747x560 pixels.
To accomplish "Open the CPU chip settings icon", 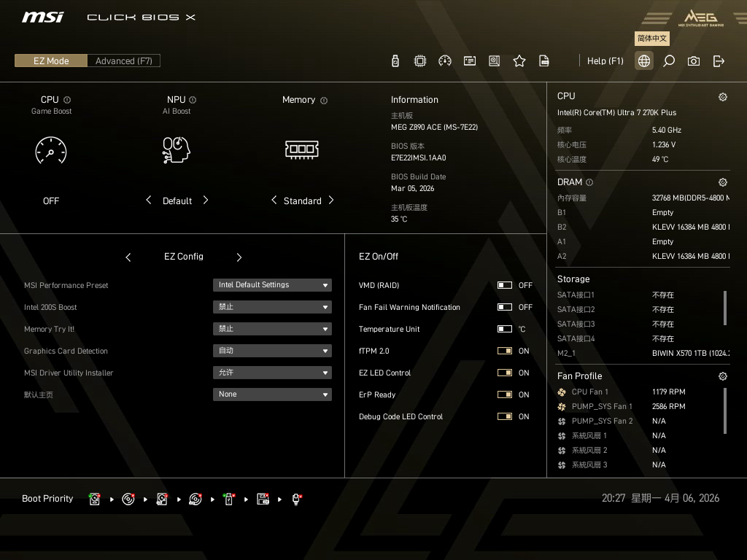I will (x=419, y=61).
